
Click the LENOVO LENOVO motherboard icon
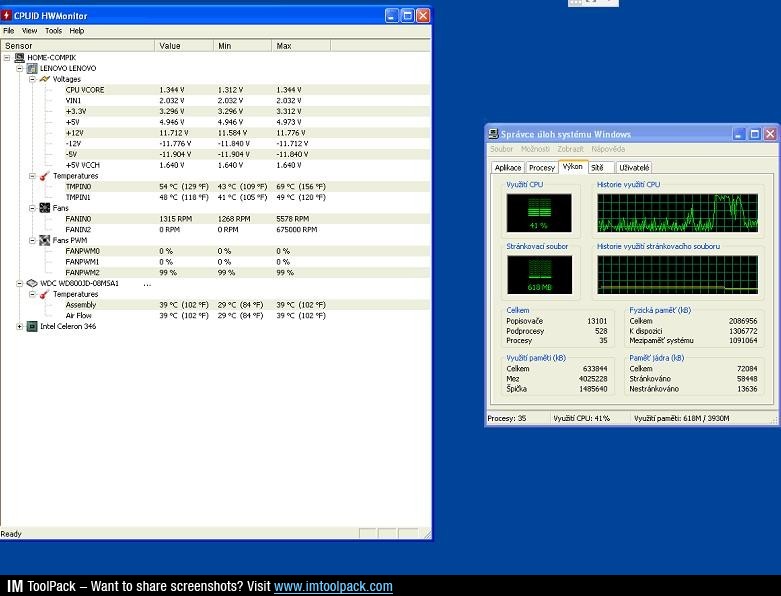pos(32,69)
